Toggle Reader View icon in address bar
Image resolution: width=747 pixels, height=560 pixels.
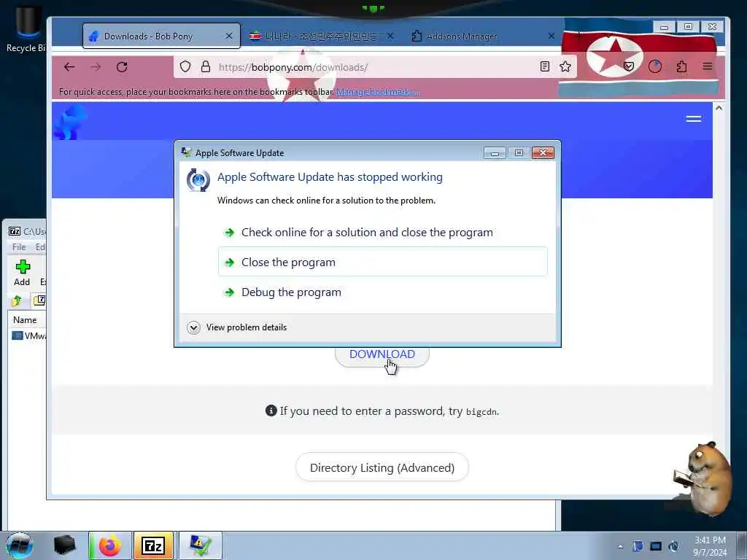[545, 66]
